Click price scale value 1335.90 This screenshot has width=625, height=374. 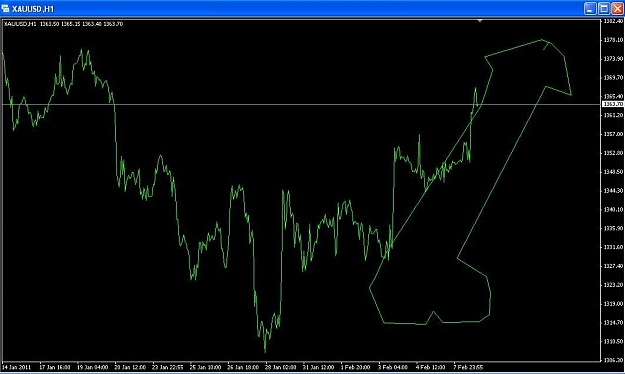613,228
